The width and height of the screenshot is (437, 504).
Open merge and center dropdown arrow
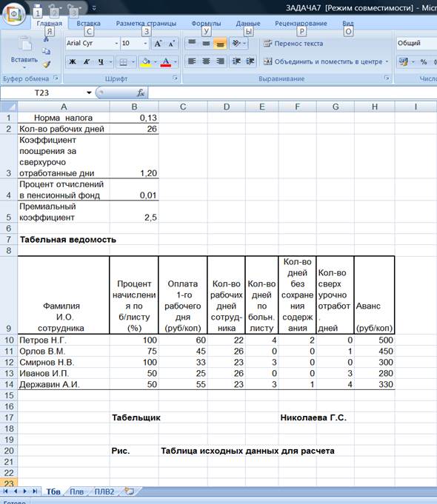387,61
